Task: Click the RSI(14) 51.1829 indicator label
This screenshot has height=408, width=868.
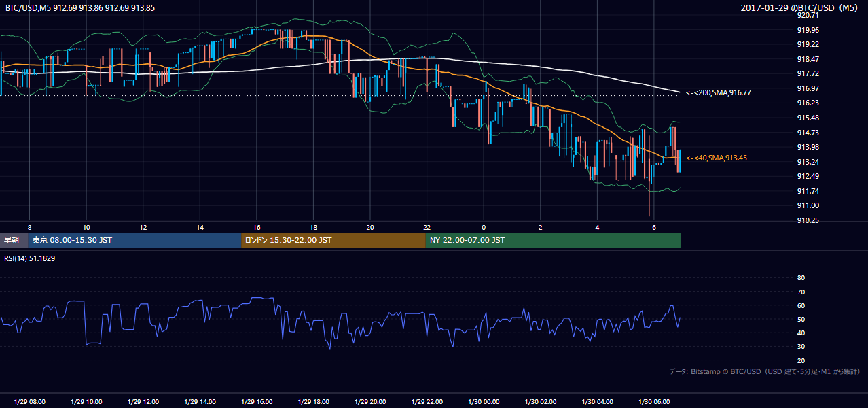Action: click(x=31, y=258)
